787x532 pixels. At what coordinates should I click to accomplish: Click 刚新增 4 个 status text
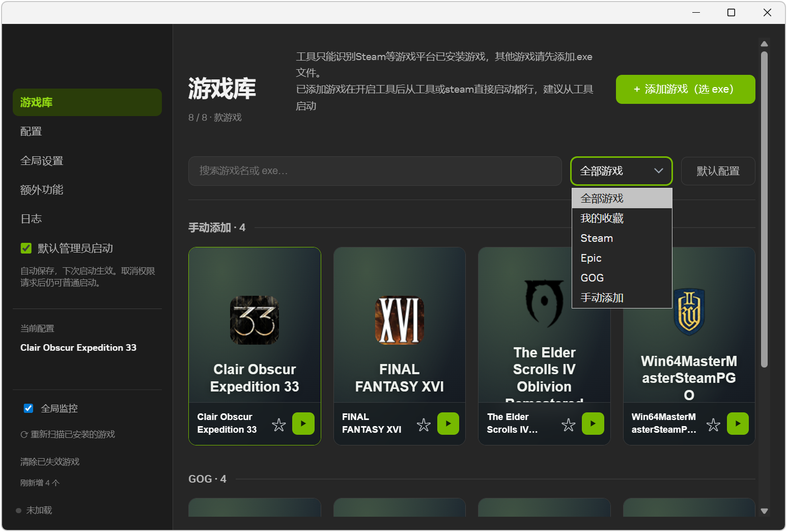40,483
